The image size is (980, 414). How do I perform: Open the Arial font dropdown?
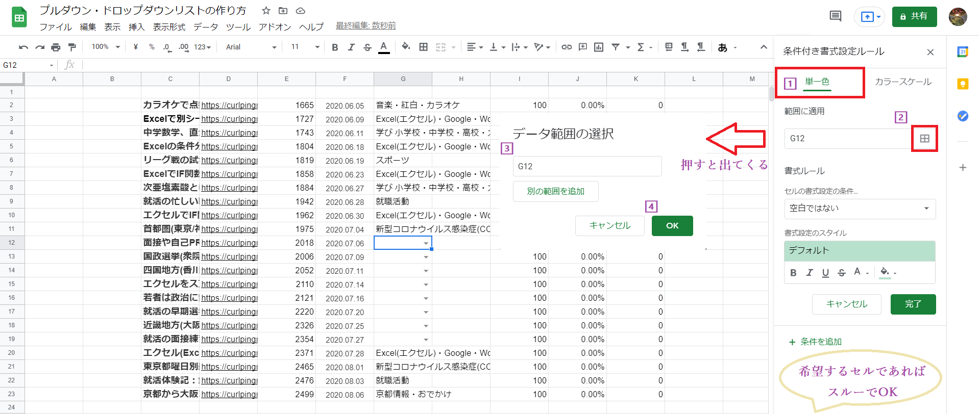[x=251, y=47]
